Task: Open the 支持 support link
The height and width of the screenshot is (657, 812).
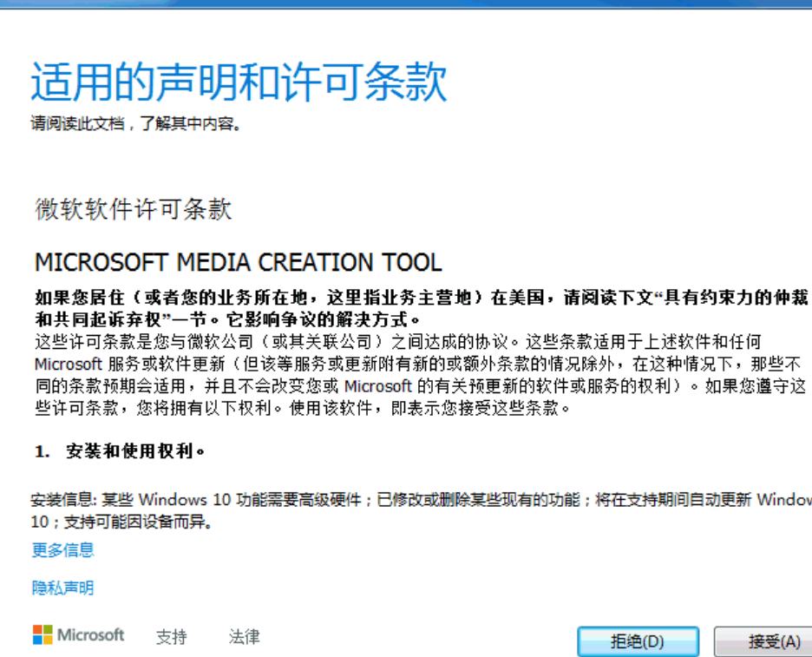Action: pyautogui.click(x=171, y=636)
